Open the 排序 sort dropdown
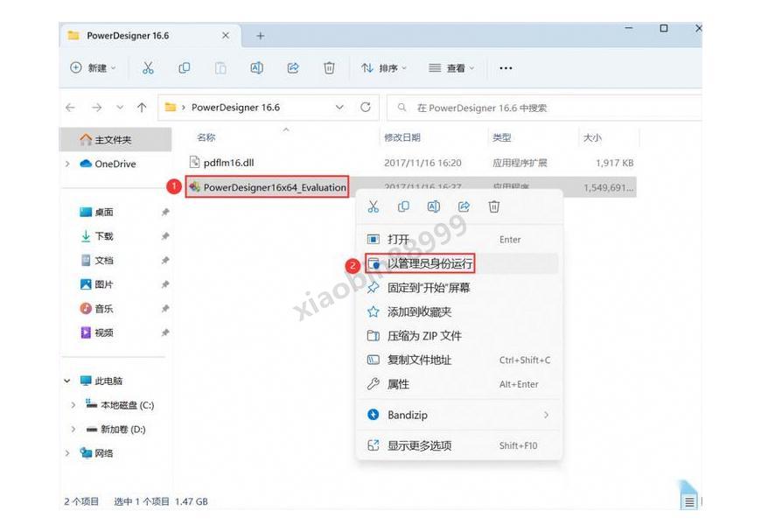Screen dimensions: 761x532 [x=383, y=68]
